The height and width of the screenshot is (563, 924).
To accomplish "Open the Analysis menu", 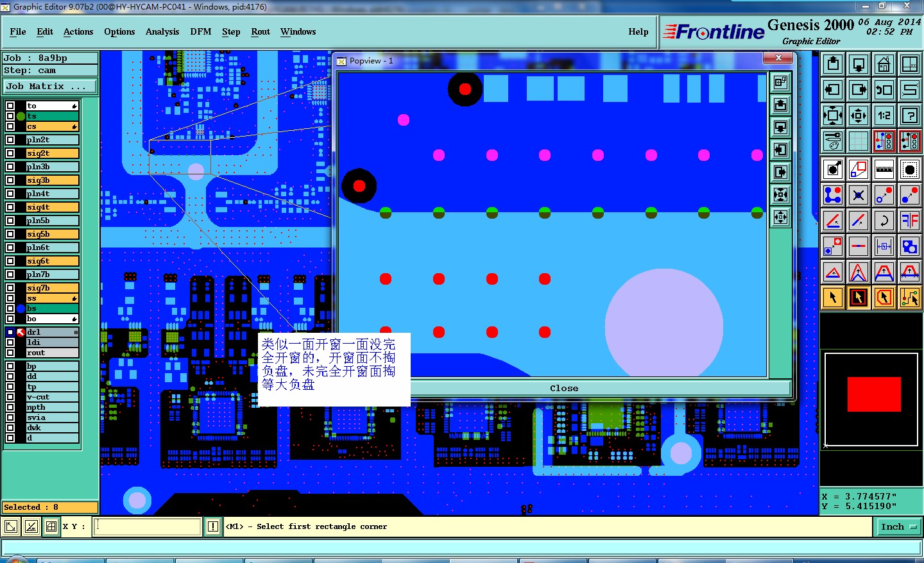I will pyautogui.click(x=162, y=31).
